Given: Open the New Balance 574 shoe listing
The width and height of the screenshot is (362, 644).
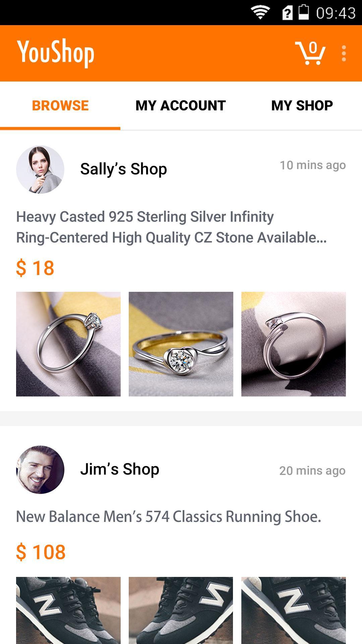Looking at the screenshot, I should coord(169,517).
